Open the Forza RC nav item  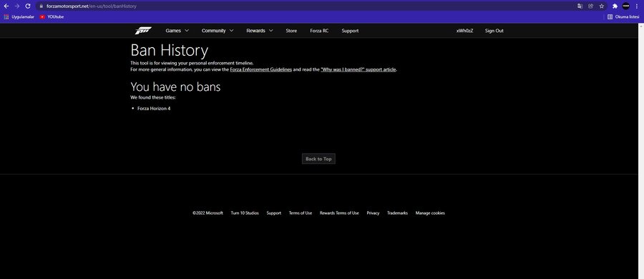319,31
